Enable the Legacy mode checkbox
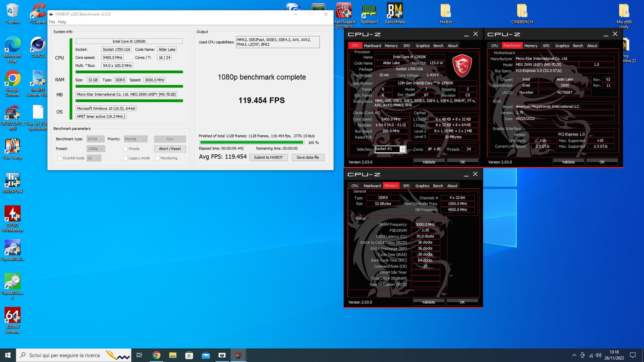The width and height of the screenshot is (644, 362). 125,158
